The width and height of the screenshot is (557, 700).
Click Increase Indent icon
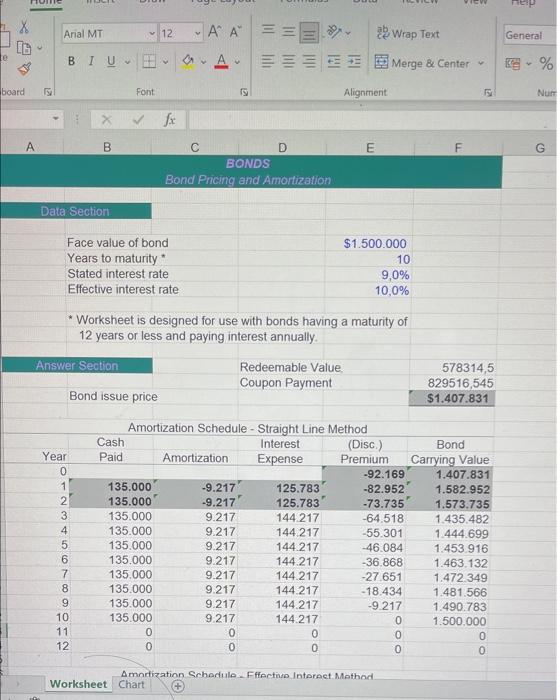[354, 62]
